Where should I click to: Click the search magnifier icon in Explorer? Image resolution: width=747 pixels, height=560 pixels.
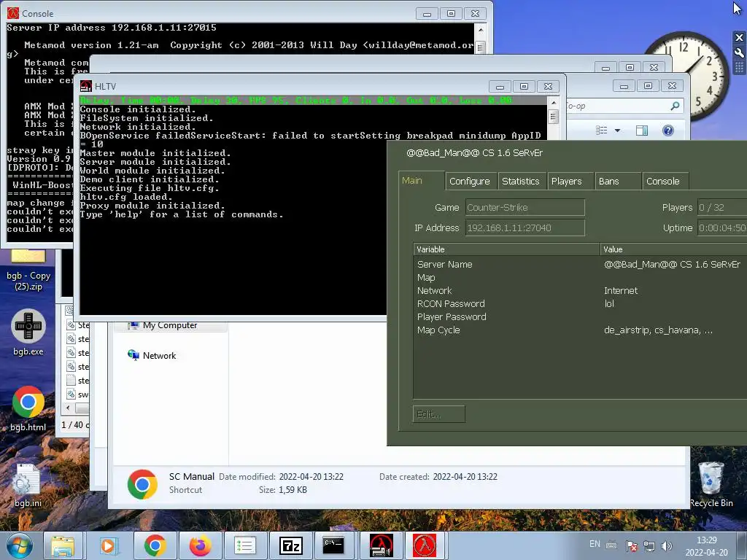coord(675,106)
